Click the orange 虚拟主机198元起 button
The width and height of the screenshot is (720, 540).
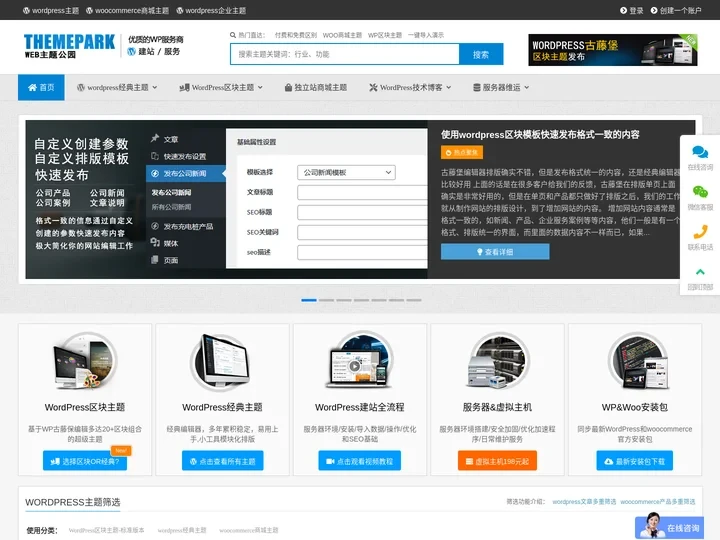tap(497, 461)
